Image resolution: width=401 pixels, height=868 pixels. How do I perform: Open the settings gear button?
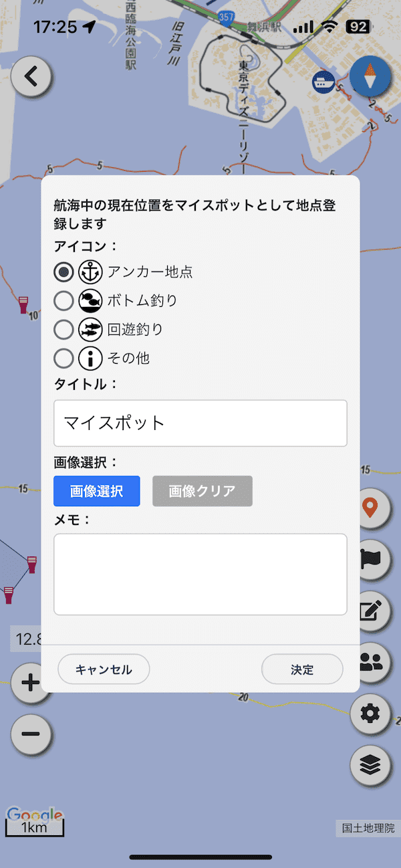pos(370,714)
